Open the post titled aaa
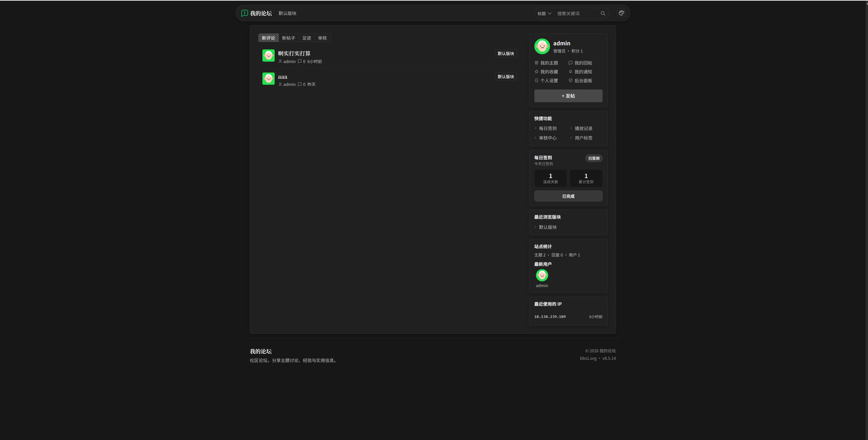Screen dimensions: 868x440 282,77
